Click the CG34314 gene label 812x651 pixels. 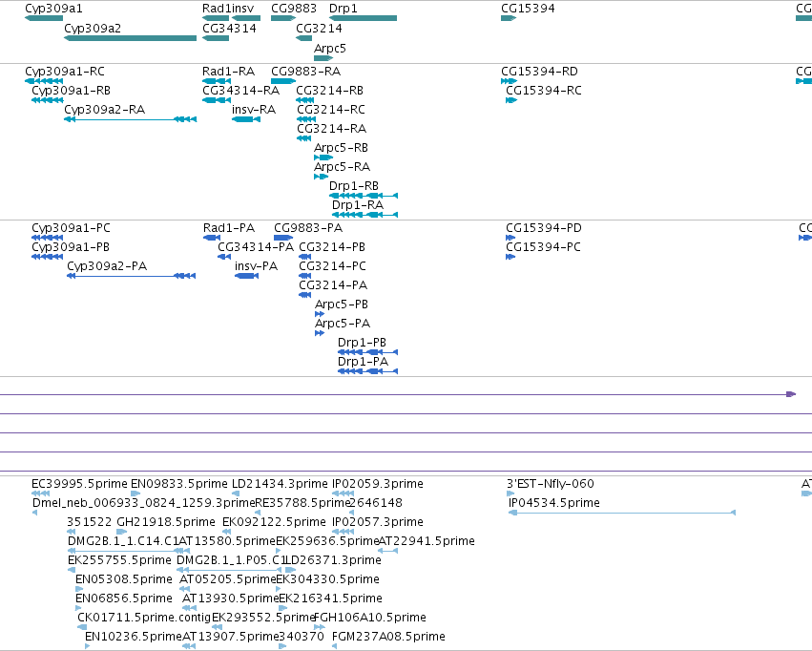click(229, 29)
